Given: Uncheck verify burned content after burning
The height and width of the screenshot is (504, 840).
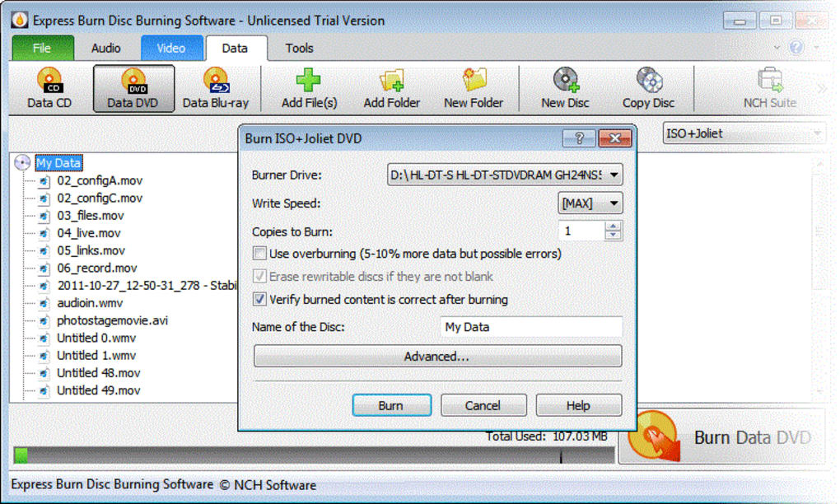Looking at the screenshot, I should (259, 299).
